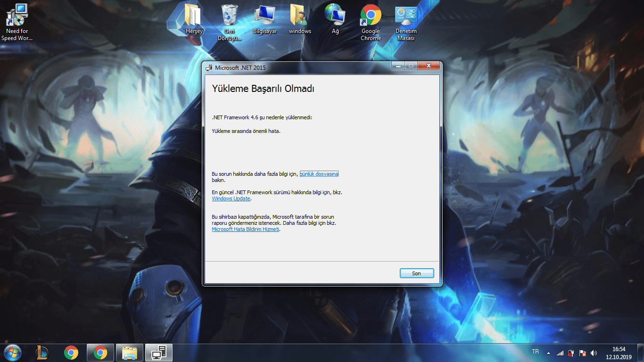644x362 pixels.
Task: Select the Need for Speed World desktop shortcut
Action: coord(17,22)
